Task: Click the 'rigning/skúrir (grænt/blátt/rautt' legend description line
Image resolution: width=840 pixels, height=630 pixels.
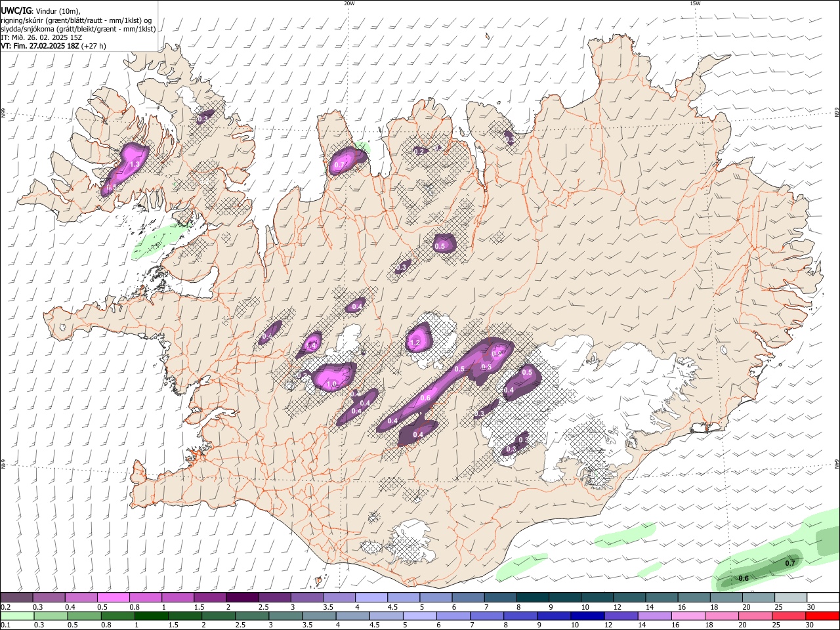Action: 75,20
